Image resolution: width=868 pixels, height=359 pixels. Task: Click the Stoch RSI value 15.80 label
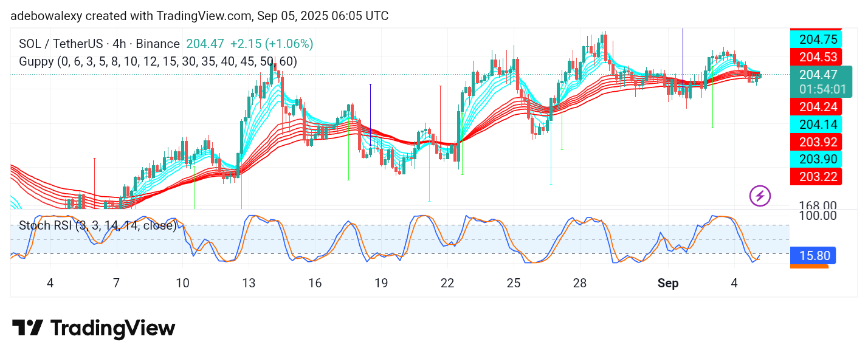coord(813,256)
